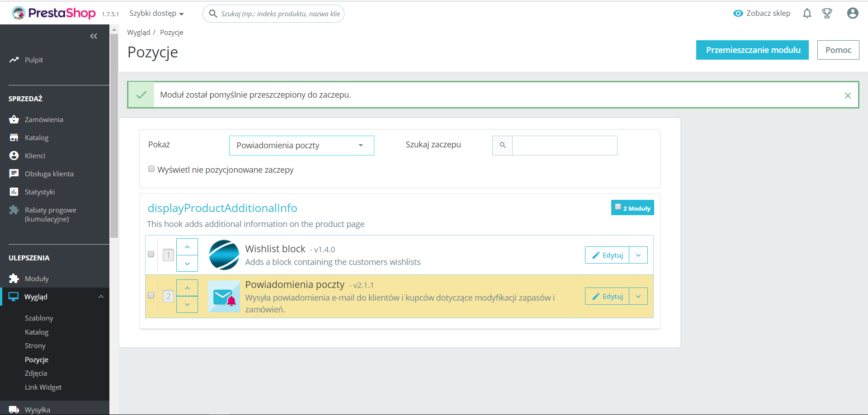Click the Moduły puzzle icon

tap(14, 278)
